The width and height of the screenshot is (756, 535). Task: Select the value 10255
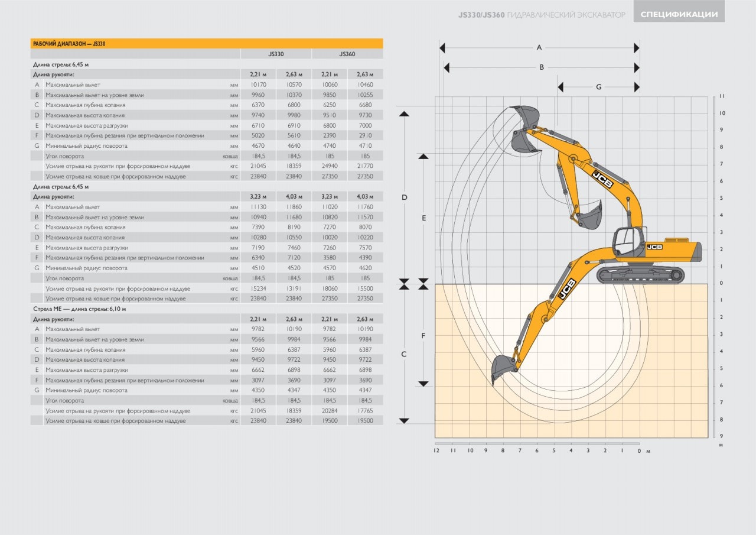365,95
